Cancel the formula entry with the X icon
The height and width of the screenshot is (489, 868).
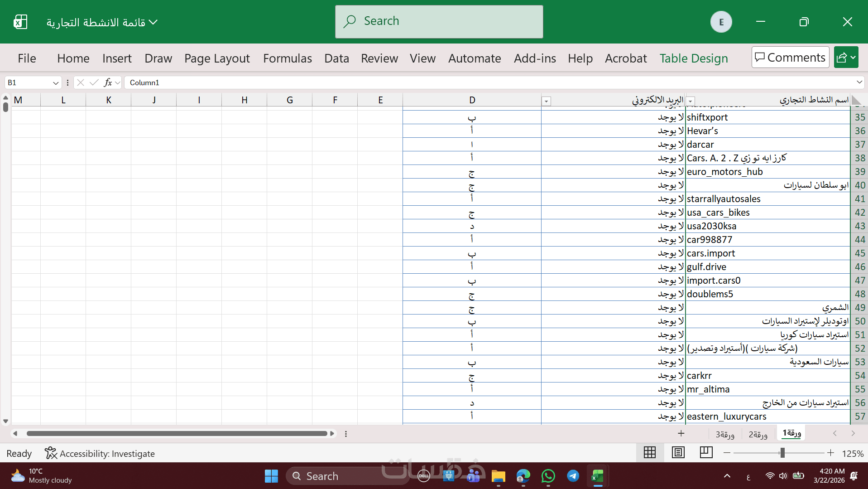tap(81, 82)
